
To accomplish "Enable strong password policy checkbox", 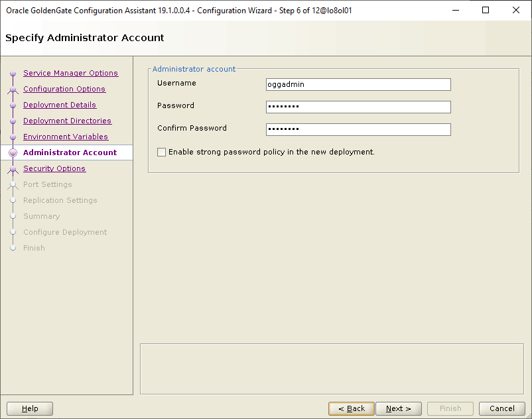I will click(162, 152).
